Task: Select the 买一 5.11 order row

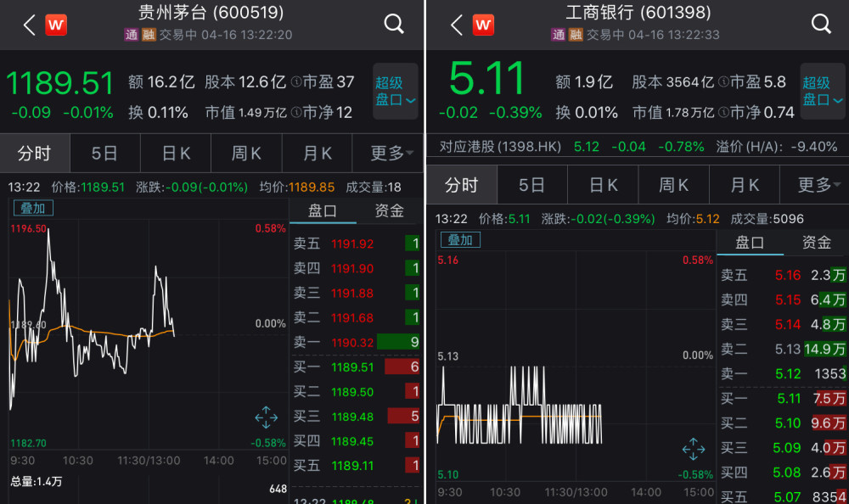Action: [x=783, y=399]
